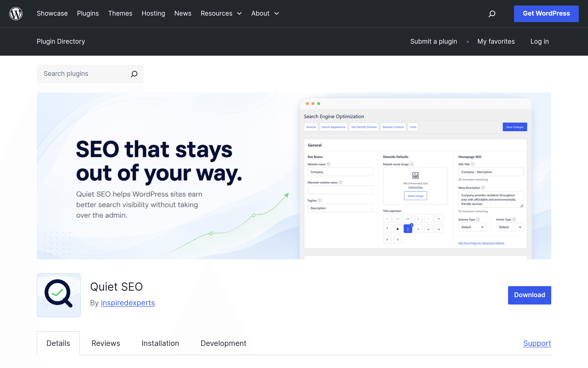Open the Support link
The image size is (588, 368).
537,343
